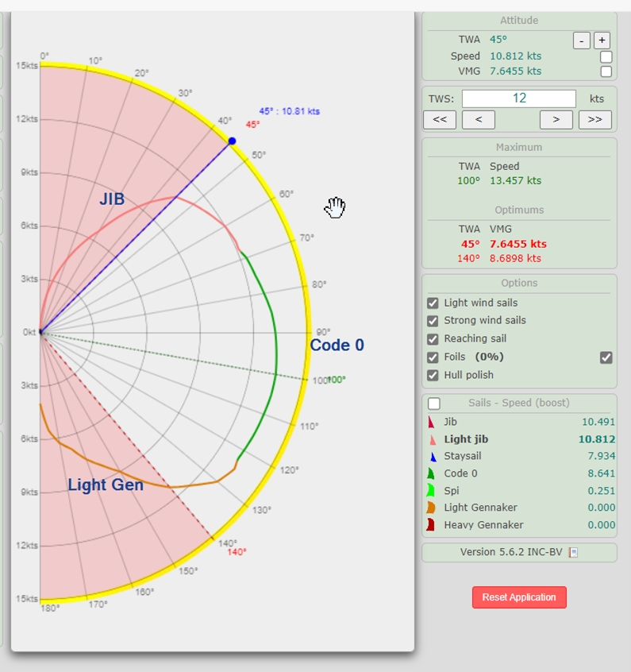Viewport: 631px width, 672px height.
Task: Click the bright green Spi sail icon
Action: click(432, 491)
